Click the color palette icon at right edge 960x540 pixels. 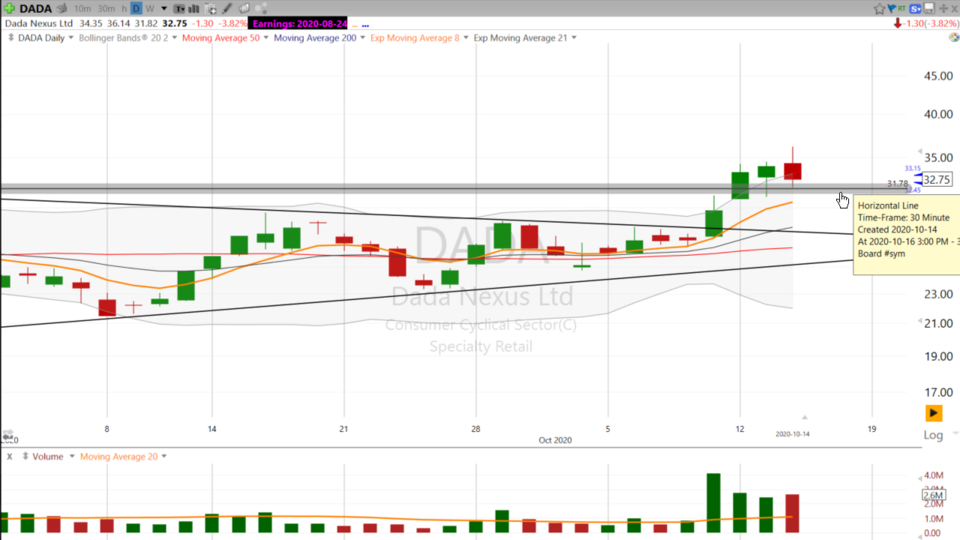click(954, 37)
